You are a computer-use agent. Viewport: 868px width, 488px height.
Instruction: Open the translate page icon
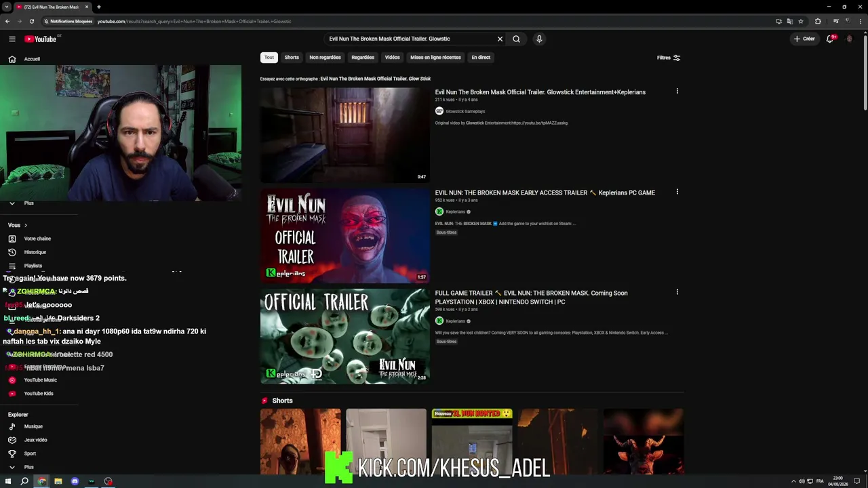pos(790,21)
